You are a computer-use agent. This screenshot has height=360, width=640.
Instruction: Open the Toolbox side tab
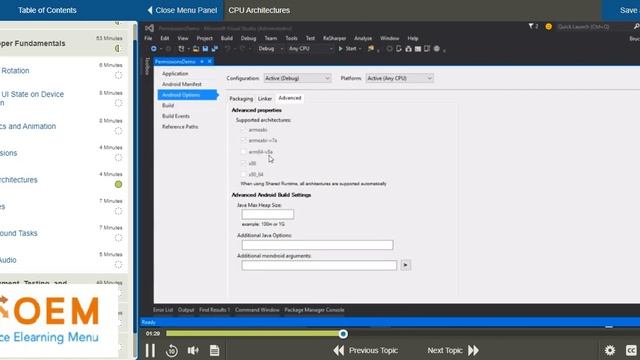[x=147, y=66]
